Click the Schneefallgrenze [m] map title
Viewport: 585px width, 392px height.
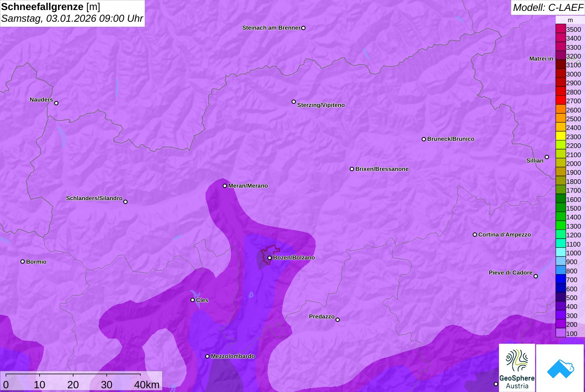(51, 7)
